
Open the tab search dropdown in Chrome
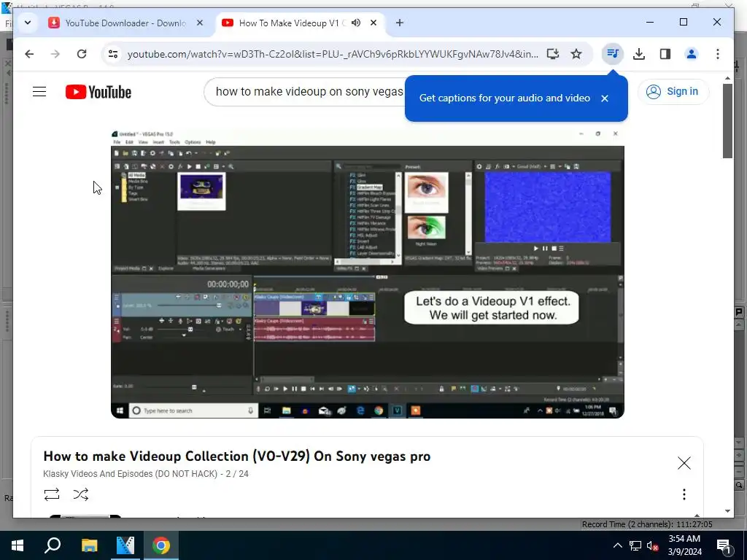click(28, 23)
